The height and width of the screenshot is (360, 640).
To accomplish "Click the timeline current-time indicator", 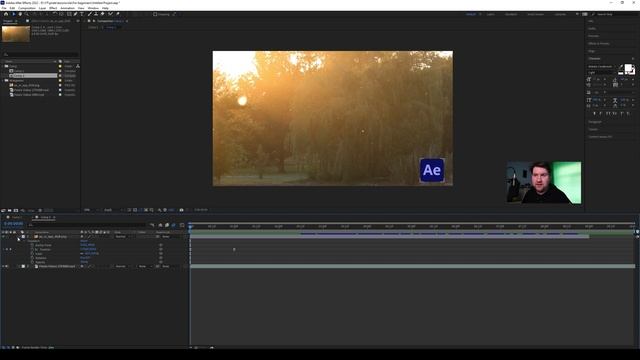I will tap(190, 226).
